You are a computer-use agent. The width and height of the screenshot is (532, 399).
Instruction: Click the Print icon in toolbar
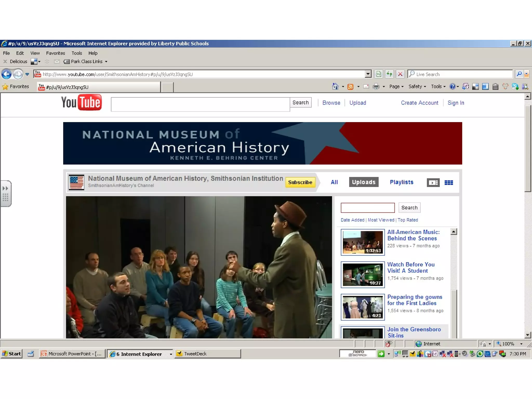(376, 87)
